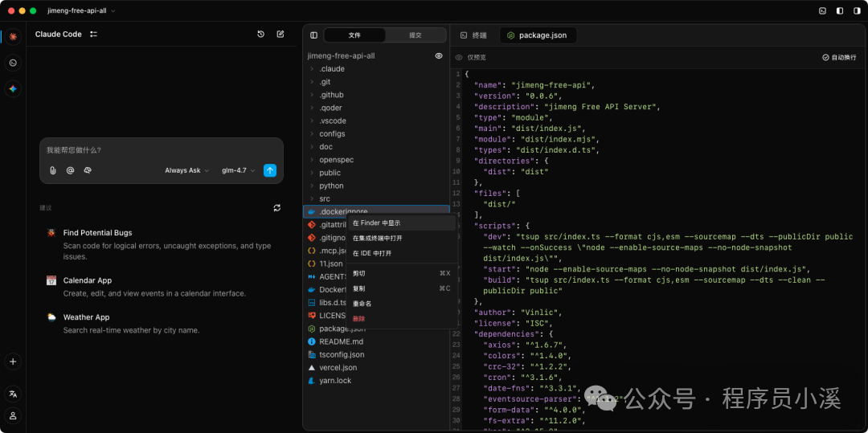Viewport: 868px width, 433px height.
Task: Choose 在 IDE 中打开 from context menu
Action: point(401,253)
